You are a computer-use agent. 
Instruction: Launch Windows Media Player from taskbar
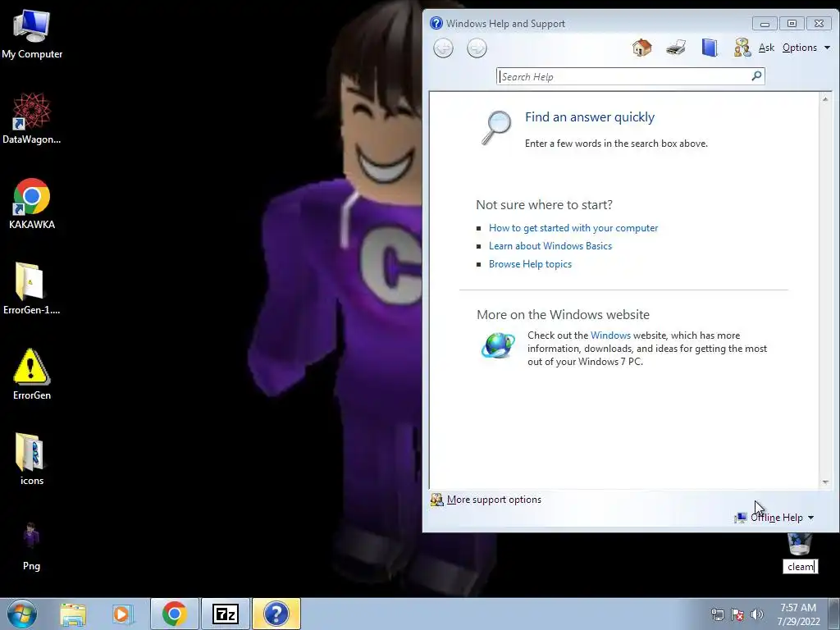point(122,614)
